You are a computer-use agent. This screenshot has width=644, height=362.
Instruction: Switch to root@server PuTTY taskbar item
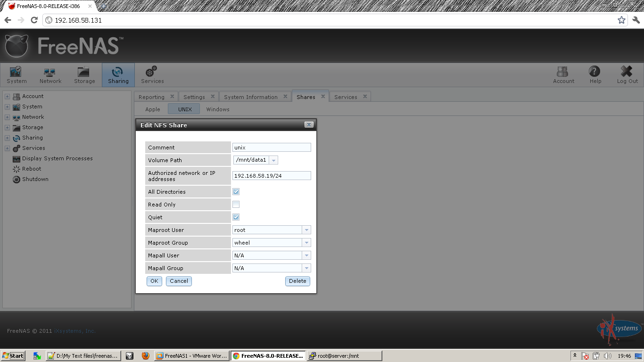(x=344, y=356)
